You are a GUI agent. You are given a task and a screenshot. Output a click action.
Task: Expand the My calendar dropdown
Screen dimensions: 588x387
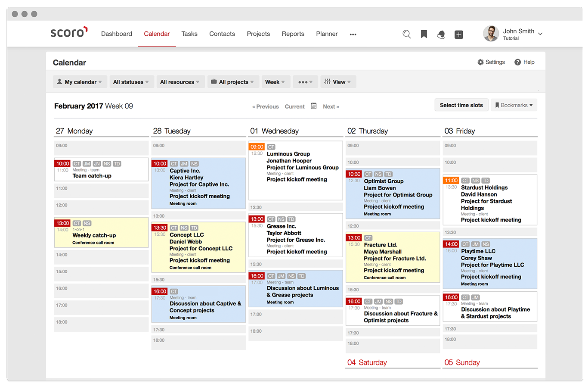click(80, 82)
